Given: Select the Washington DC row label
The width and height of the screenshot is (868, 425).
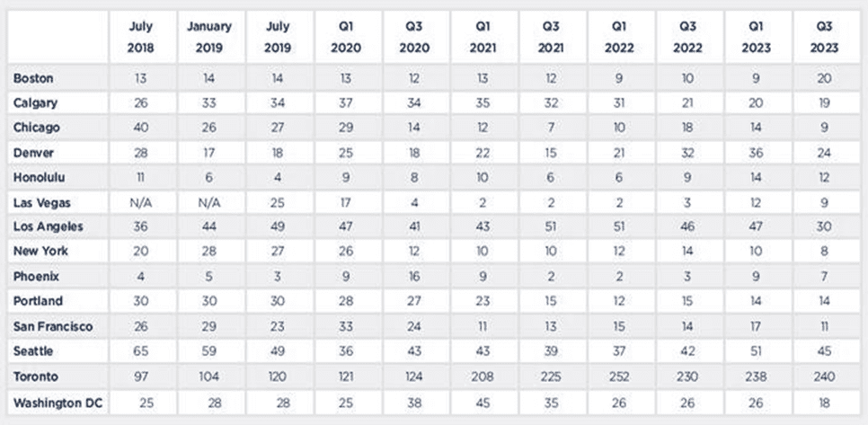Looking at the screenshot, I should coord(58,403).
